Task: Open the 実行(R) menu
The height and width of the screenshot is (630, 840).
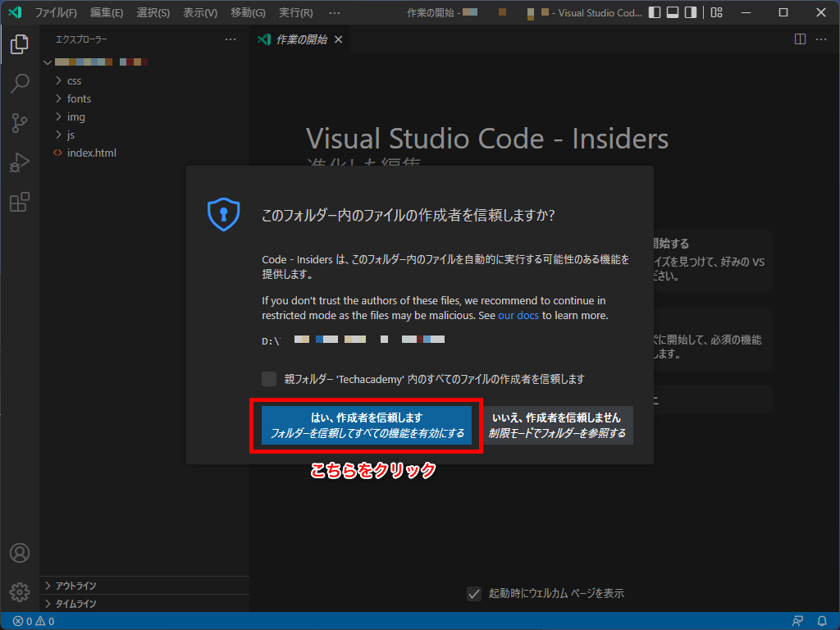Action: click(x=295, y=12)
